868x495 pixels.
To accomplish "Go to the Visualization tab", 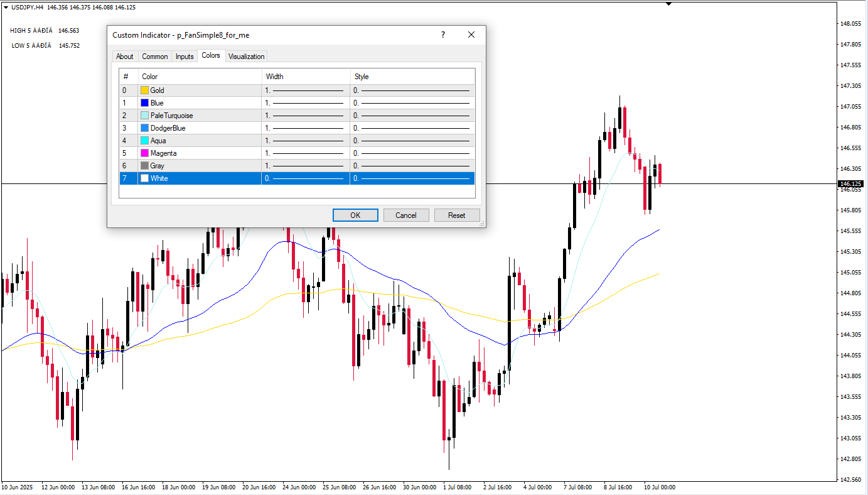I will [246, 57].
